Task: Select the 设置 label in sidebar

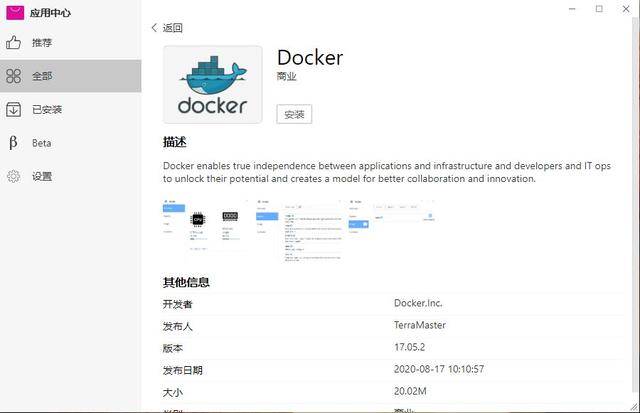Action: (x=42, y=177)
